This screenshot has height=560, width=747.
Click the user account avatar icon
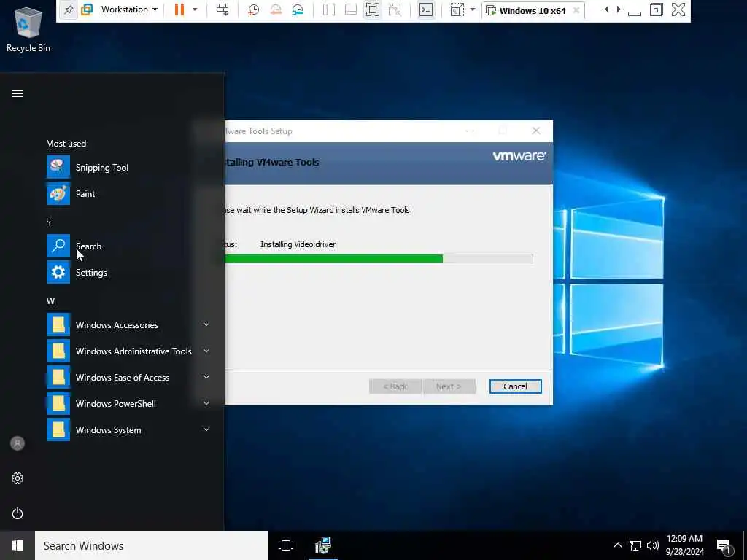(18, 443)
